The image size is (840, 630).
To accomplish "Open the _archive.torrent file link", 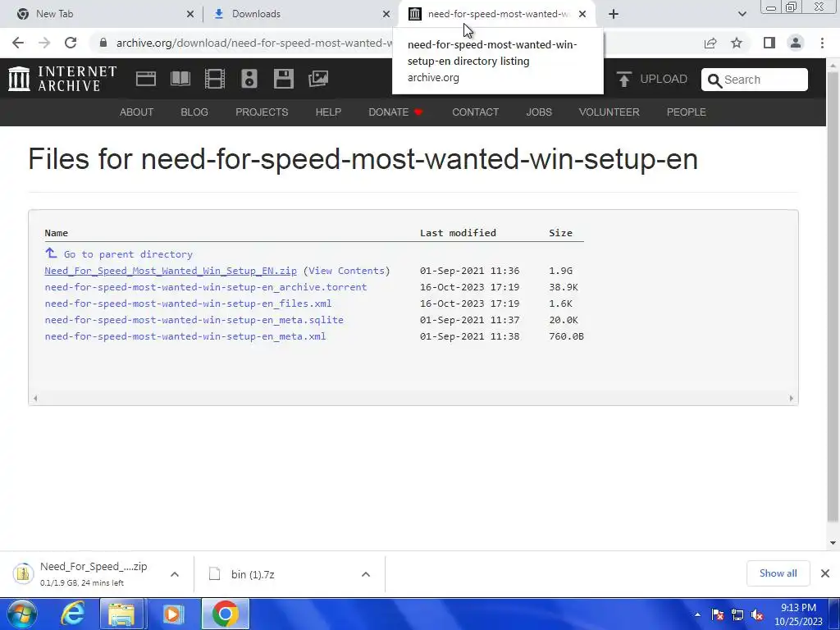I will (206, 287).
